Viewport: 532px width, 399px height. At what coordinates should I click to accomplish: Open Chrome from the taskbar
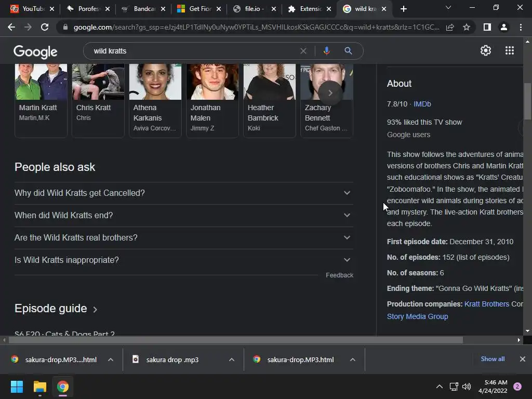coord(63,387)
